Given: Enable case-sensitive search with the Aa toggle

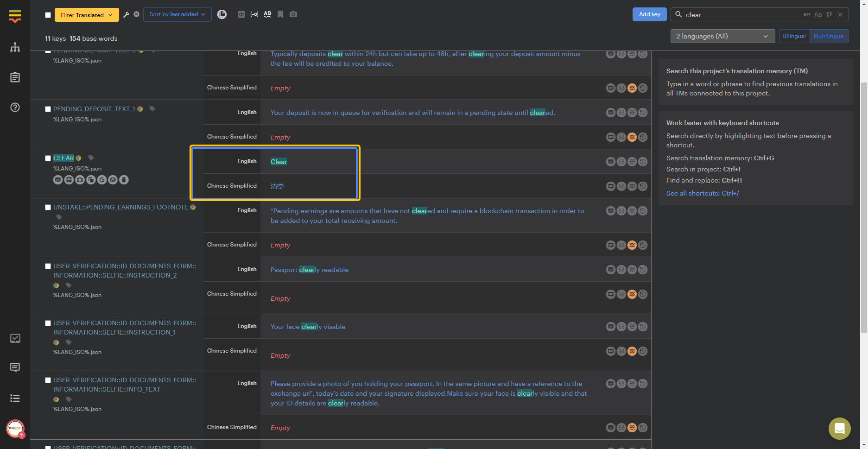Looking at the screenshot, I should pyautogui.click(x=818, y=14).
